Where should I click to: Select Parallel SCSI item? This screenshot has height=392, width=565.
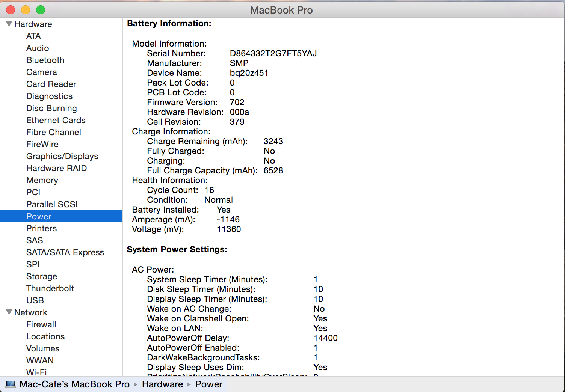[x=52, y=204]
